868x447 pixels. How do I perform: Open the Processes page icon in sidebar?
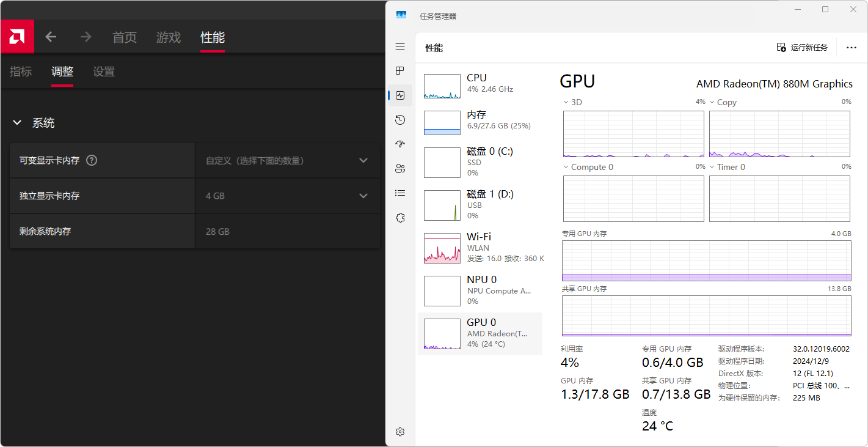pyautogui.click(x=400, y=71)
